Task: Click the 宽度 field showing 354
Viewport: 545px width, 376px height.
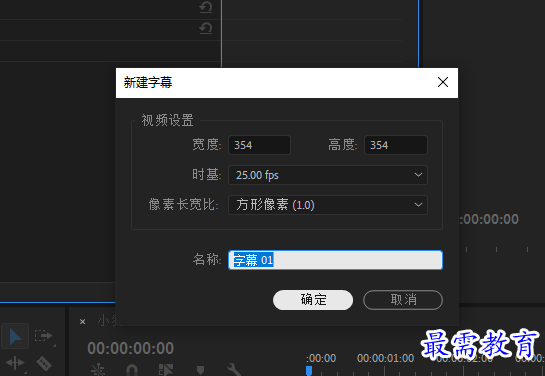Action: pos(259,145)
